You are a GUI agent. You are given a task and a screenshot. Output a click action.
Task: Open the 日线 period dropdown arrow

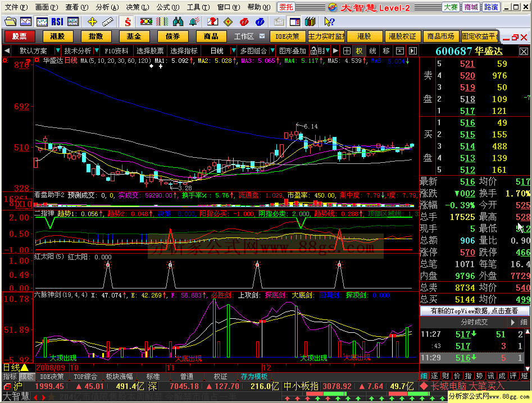[x=233, y=51]
